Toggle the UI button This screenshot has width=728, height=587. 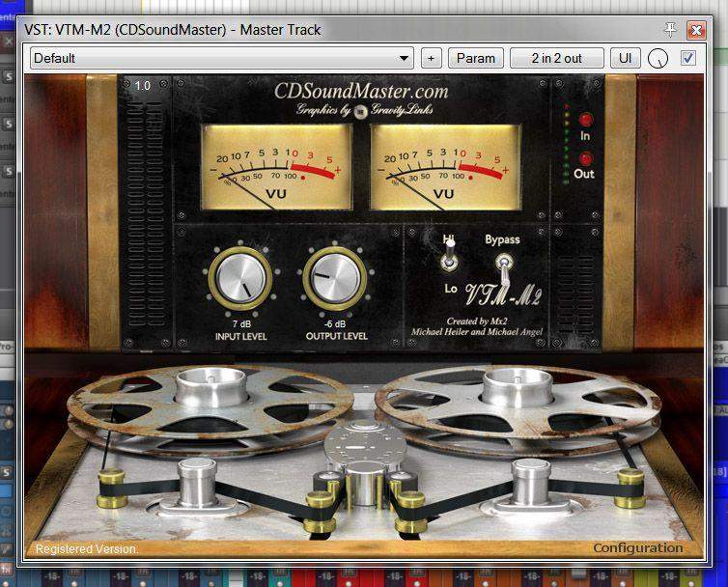point(625,59)
